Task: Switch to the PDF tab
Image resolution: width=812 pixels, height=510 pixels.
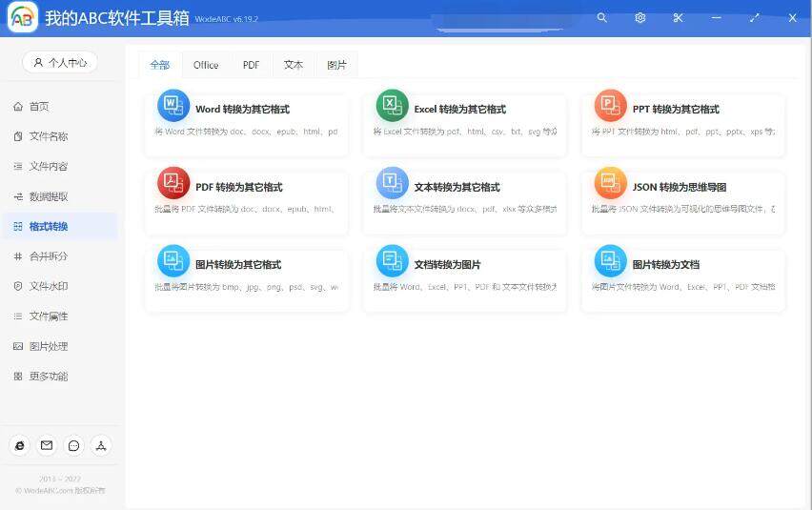Action: [x=251, y=65]
